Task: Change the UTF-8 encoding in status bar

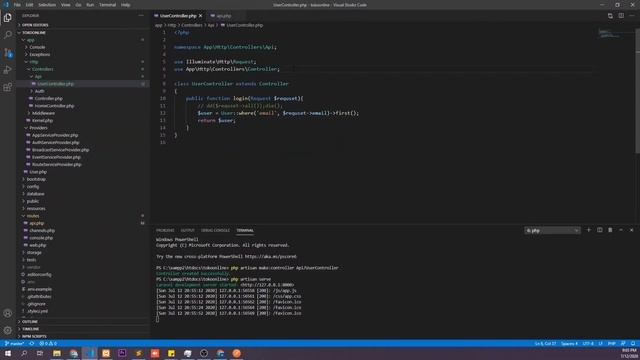Action: coord(588,344)
